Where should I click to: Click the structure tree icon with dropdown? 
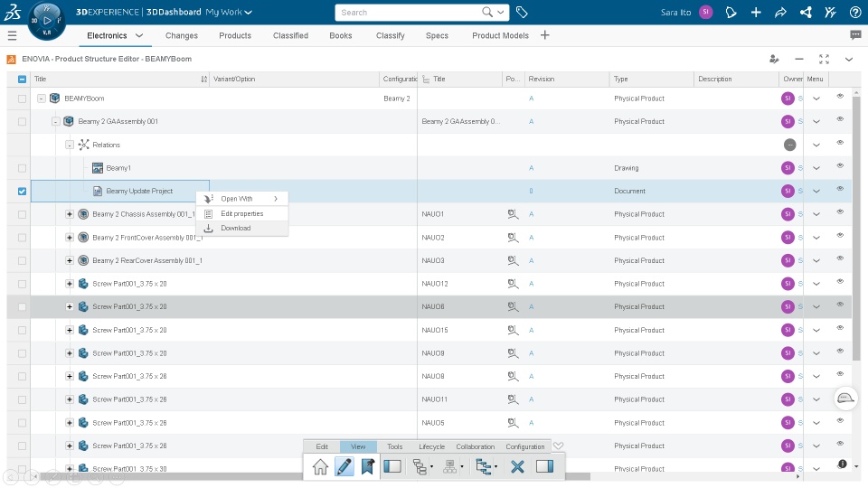pos(423,467)
